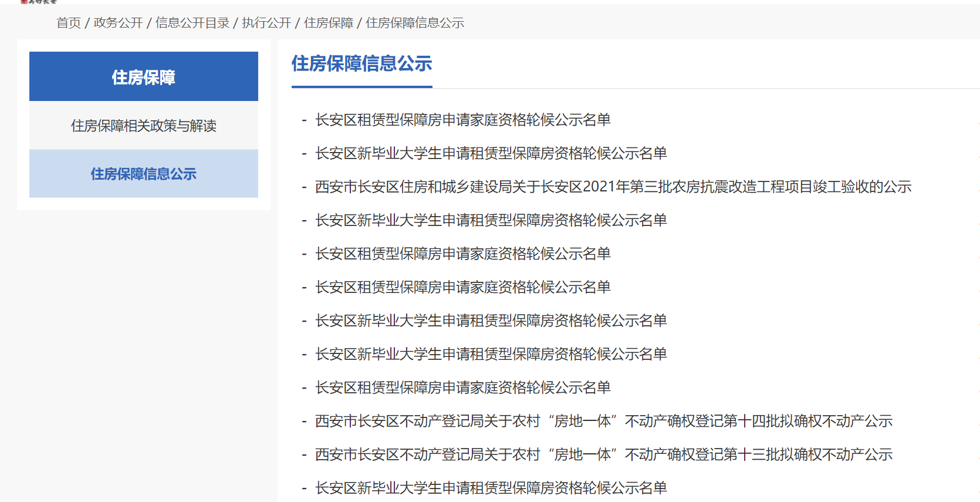Open the 第十四批拟确权不动产公示 notice
980x502 pixels.
pyautogui.click(x=604, y=421)
